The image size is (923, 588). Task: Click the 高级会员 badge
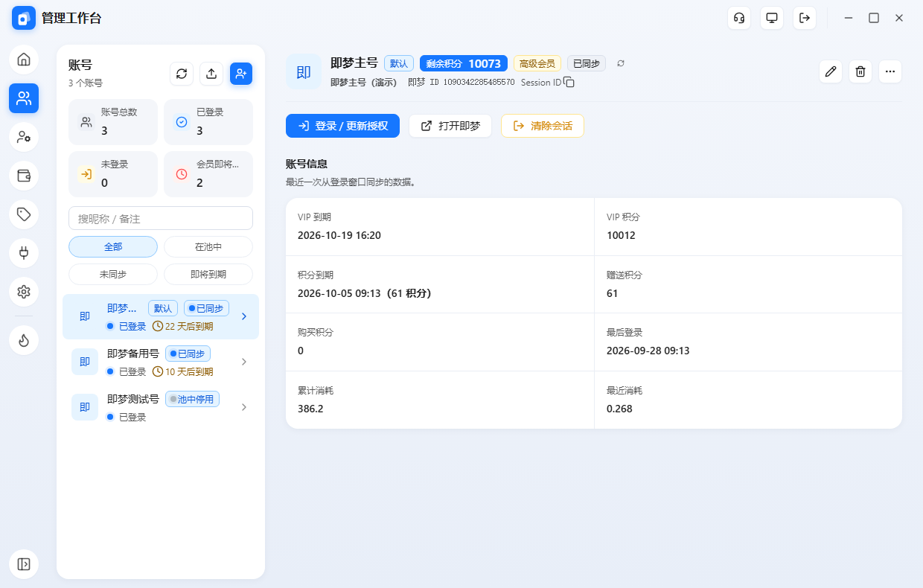(x=537, y=63)
